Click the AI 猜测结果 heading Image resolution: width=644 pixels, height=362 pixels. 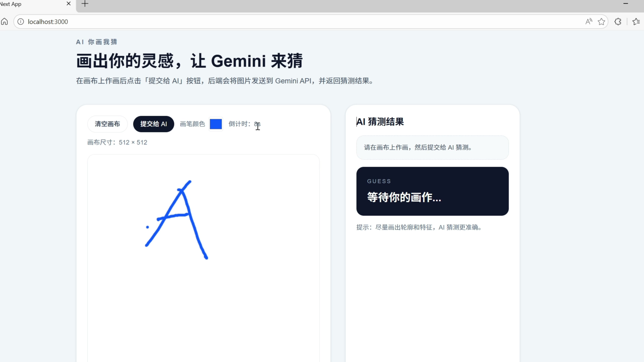click(x=380, y=122)
